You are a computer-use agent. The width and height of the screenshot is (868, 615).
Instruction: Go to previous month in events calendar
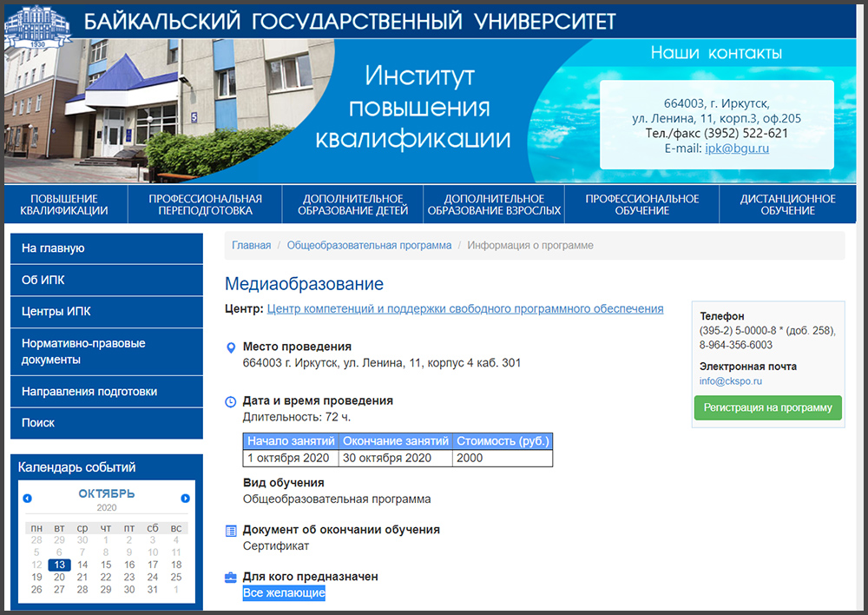tap(27, 498)
